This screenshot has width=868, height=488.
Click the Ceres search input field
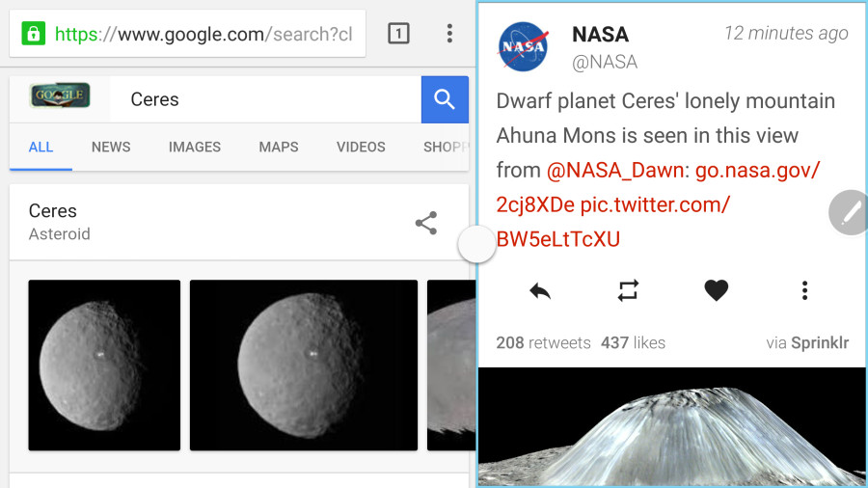click(x=266, y=99)
